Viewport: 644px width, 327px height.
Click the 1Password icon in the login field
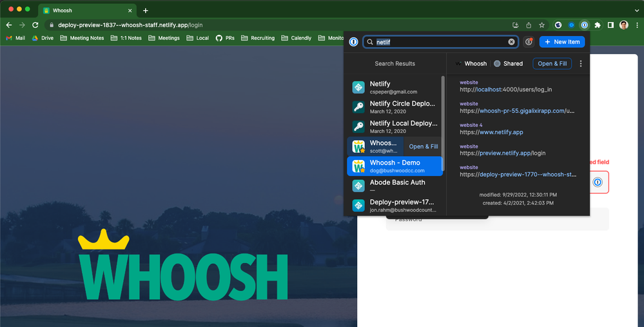598,183
